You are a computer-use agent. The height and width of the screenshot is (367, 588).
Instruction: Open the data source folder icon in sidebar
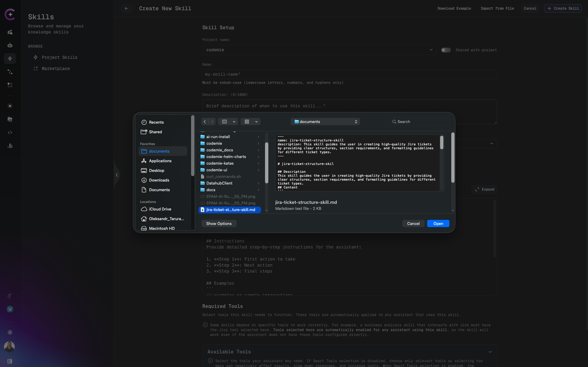pos(10,119)
